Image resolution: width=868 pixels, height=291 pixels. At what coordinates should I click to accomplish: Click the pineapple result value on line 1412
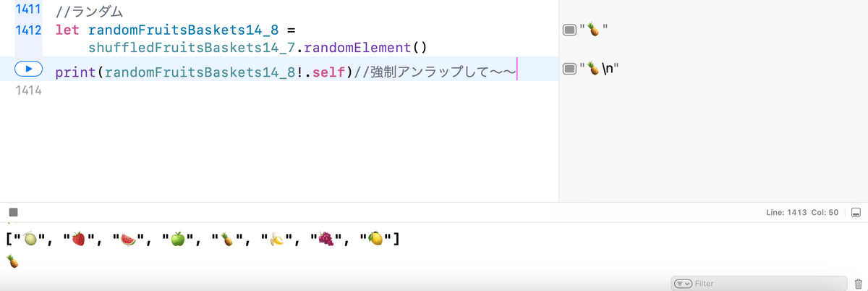[592, 30]
